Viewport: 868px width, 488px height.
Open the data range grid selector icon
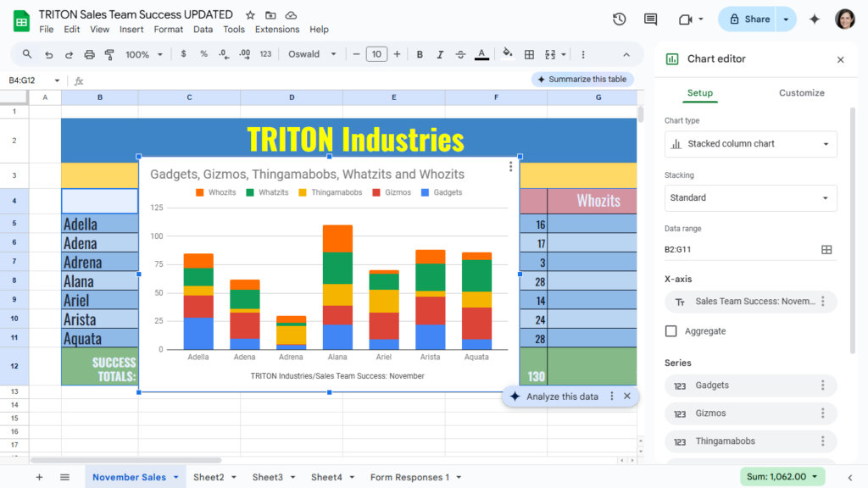pyautogui.click(x=826, y=250)
